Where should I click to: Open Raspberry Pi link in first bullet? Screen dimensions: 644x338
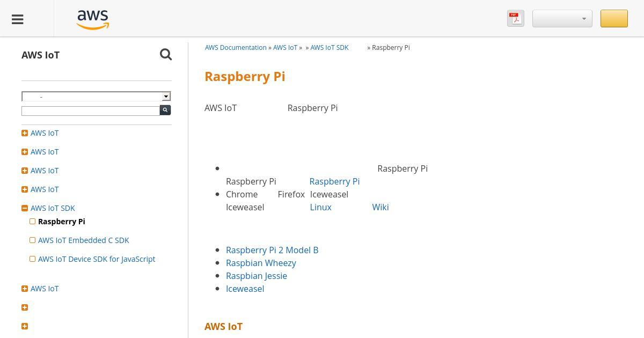click(334, 181)
